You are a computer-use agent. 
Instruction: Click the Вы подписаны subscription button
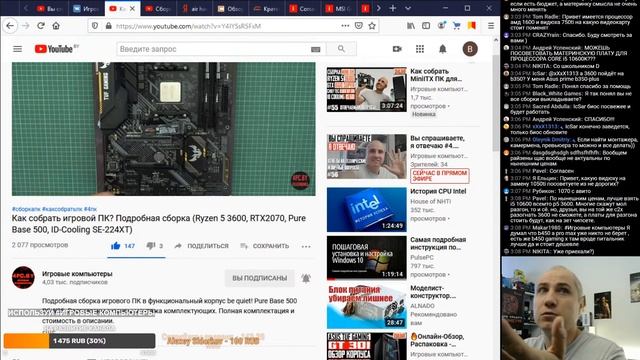(260, 278)
